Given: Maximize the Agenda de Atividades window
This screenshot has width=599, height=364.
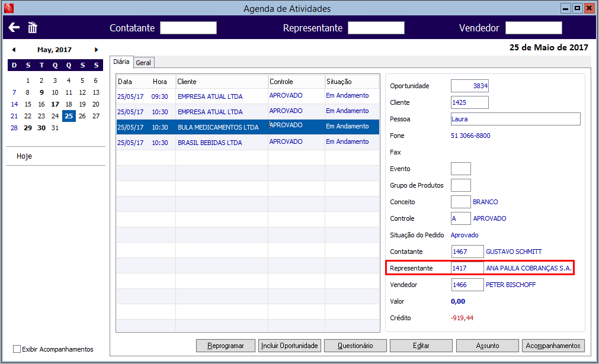Looking at the screenshot, I should pos(577,8).
